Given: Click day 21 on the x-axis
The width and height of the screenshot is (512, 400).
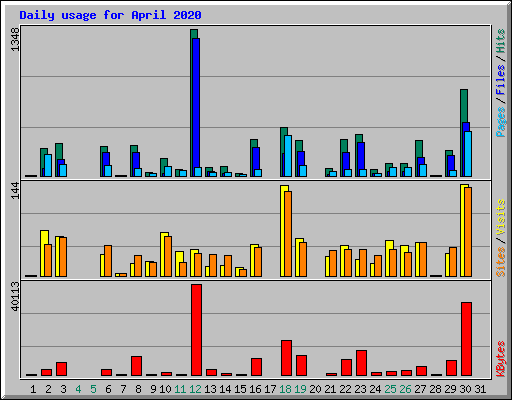Looking at the screenshot, I should [330, 389].
